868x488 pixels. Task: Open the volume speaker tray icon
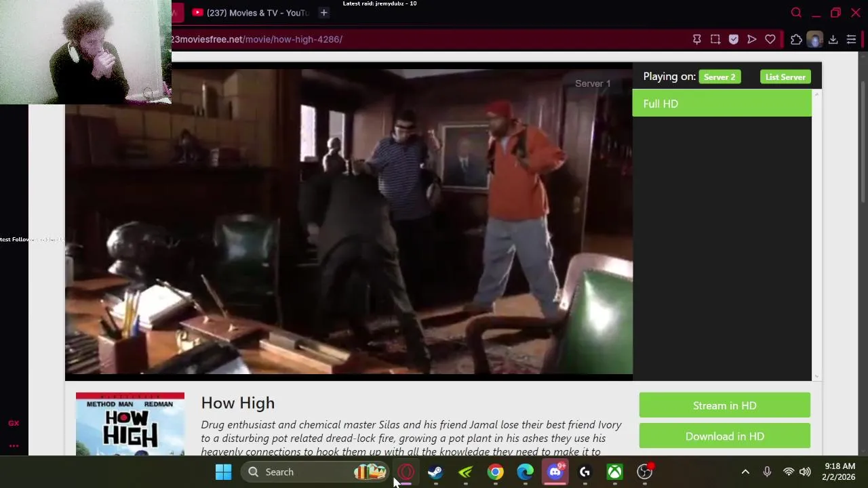805,472
